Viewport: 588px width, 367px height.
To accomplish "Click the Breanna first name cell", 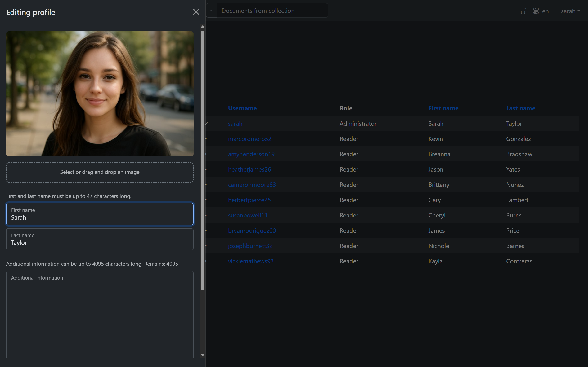I will (x=439, y=154).
